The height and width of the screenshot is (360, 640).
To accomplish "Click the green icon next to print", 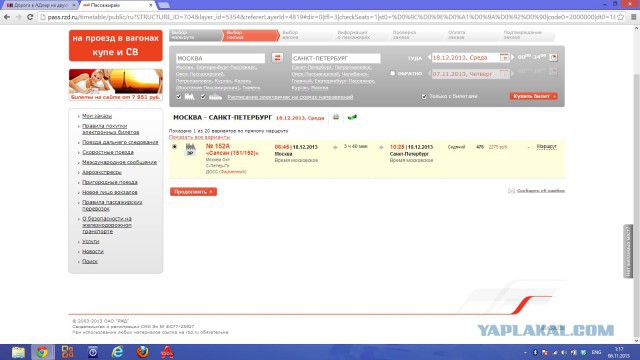I will coord(352,117).
